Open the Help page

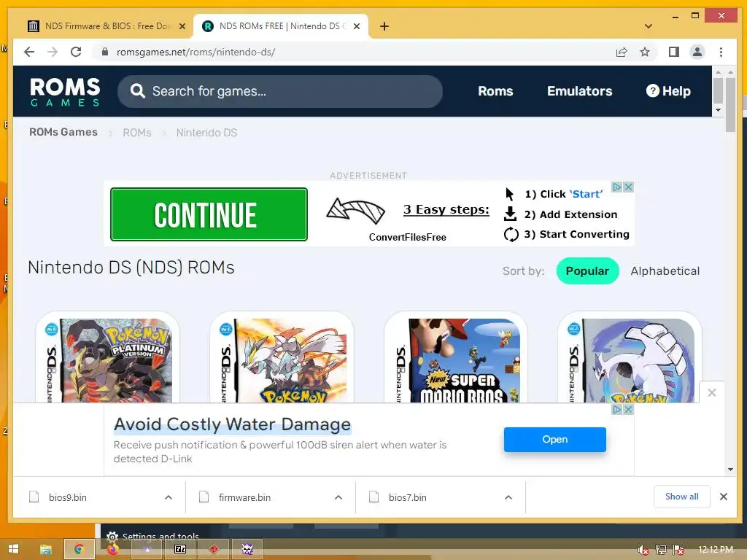point(668,91)
